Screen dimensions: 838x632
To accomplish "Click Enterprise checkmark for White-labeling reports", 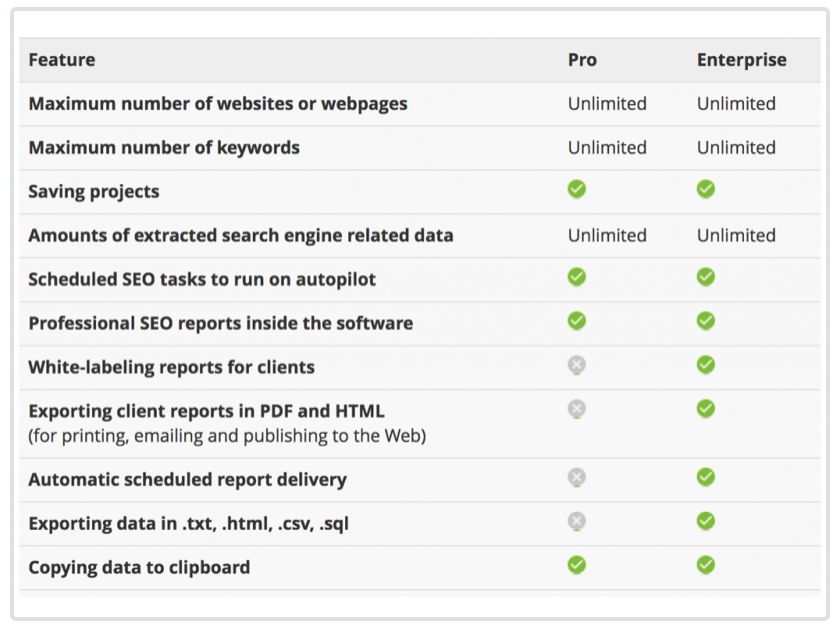I will point(706,365).
